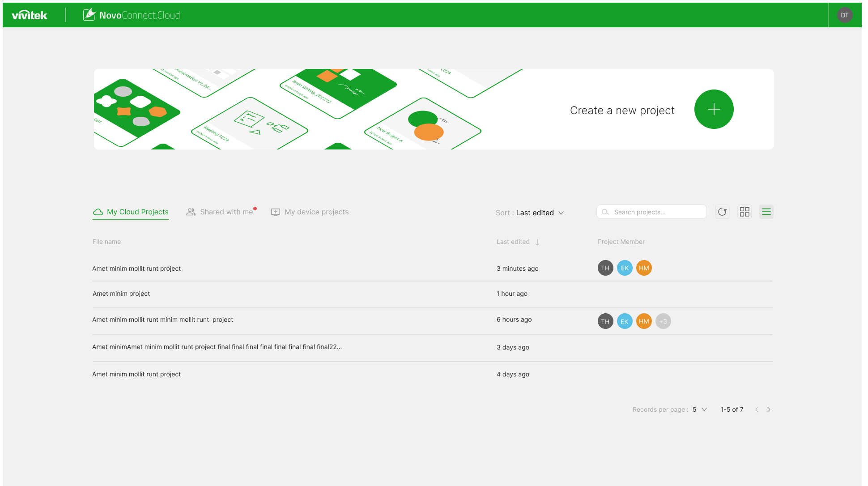Toggle Last edited column sort arrow
868x486 pixels.
(537, 242)
